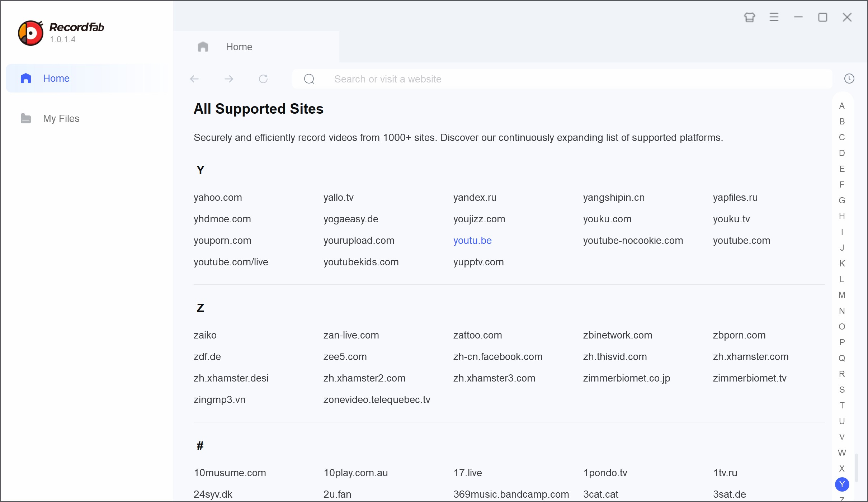This screenshot has width=868, height=502.
Task: Open youtube-nocookie.com site link
Action: (x=633, y=241)
